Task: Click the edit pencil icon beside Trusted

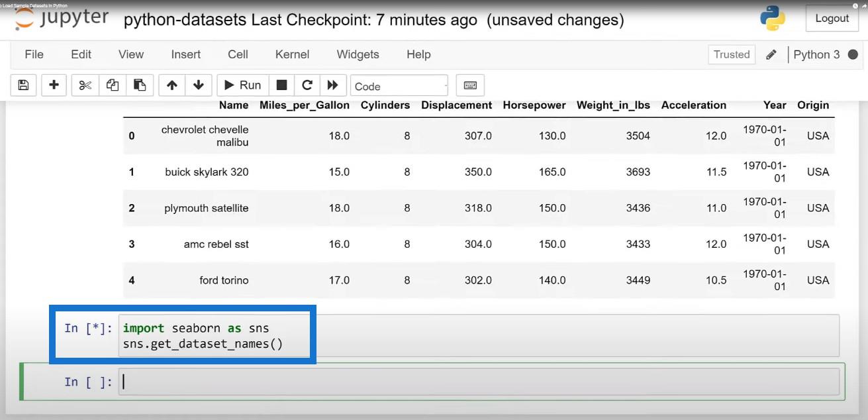Action: coord(771,55)
